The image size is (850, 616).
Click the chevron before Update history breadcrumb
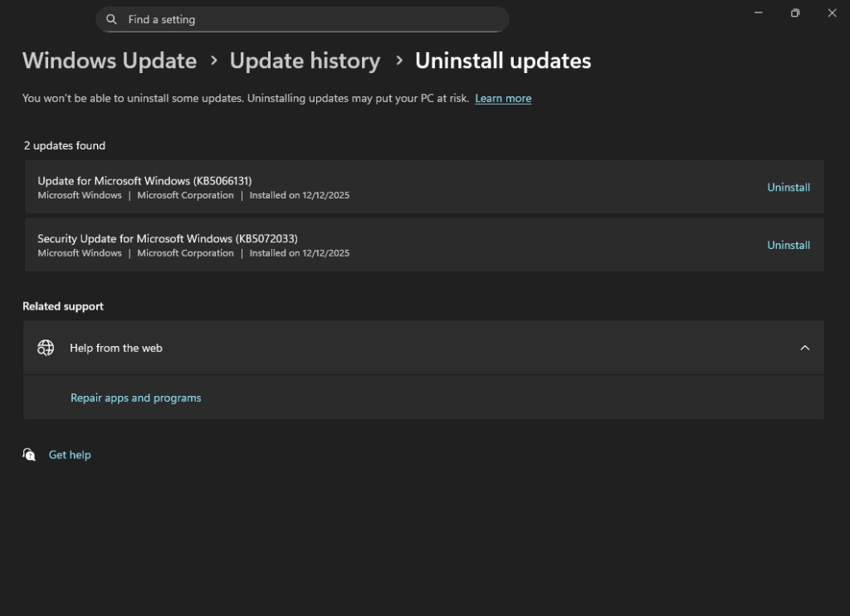tap(213, 61)
